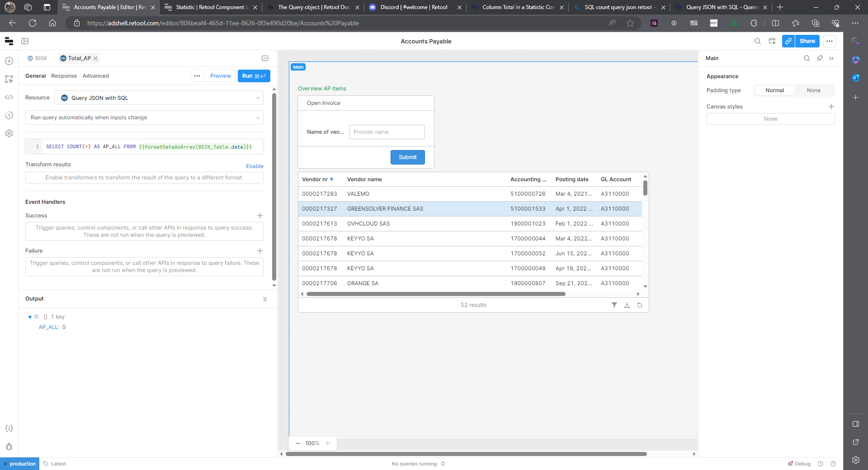Close the Total_AP query tab
Screen dimensions: 868x470
(x=95, y=58)
